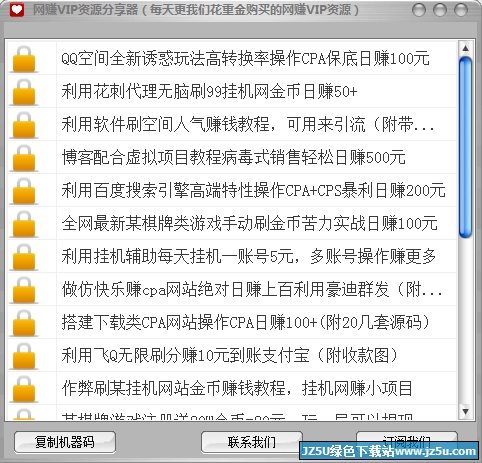Select row 做仿快乐赚cpa网站绝对日赚上百

(232, 289)
